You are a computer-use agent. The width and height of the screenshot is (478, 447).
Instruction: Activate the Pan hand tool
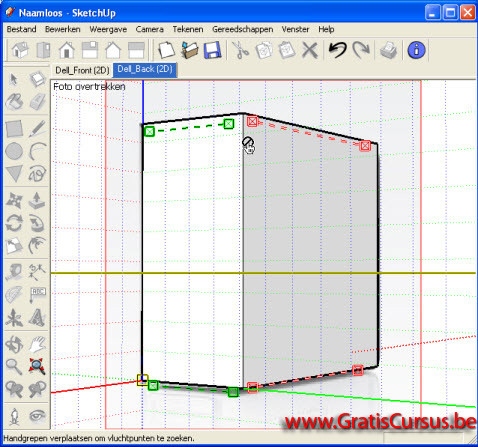(37, 344)
